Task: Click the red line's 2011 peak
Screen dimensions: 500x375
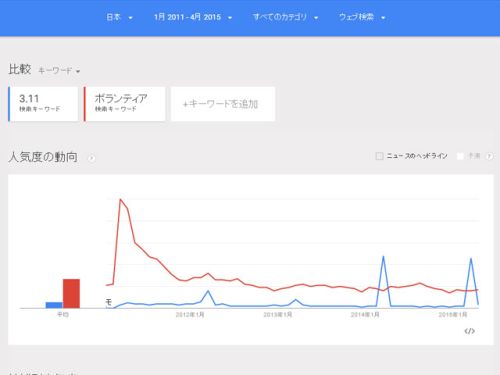Action: click(120, 200)
